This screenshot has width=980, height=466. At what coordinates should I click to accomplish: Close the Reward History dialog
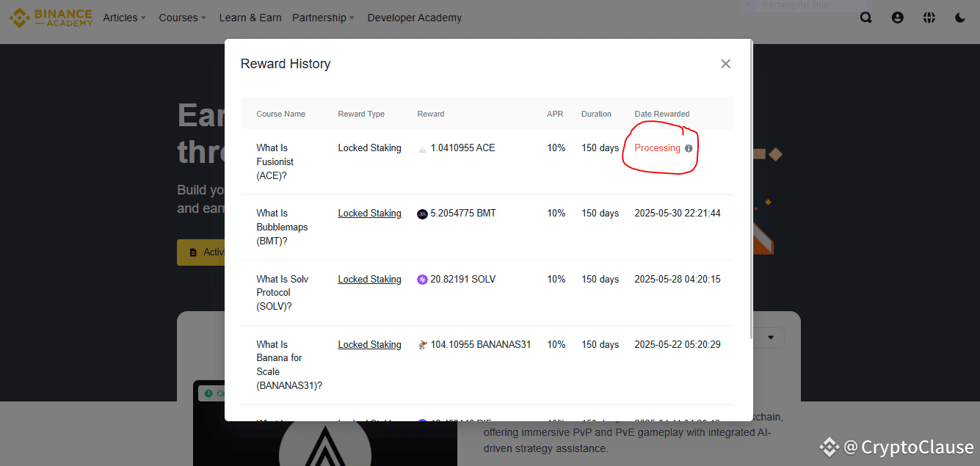726,64
